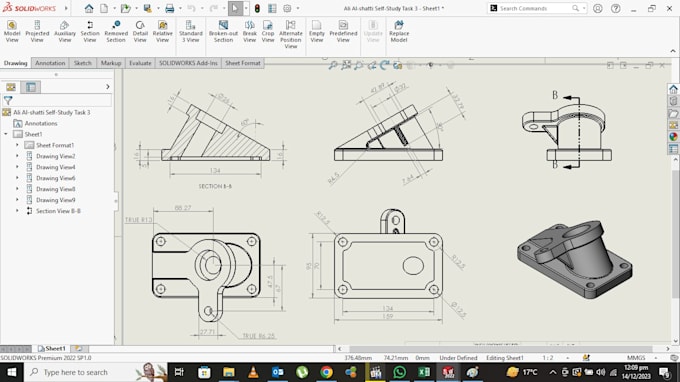
Task: Select Annotations in the design tree
Action: (x=41, y=123)
